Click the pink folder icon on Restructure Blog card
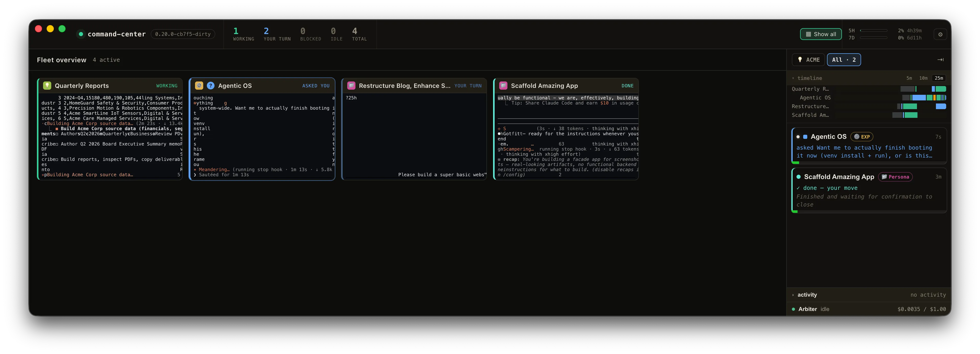The image size is (980, 354). click(x=351, y=86)
